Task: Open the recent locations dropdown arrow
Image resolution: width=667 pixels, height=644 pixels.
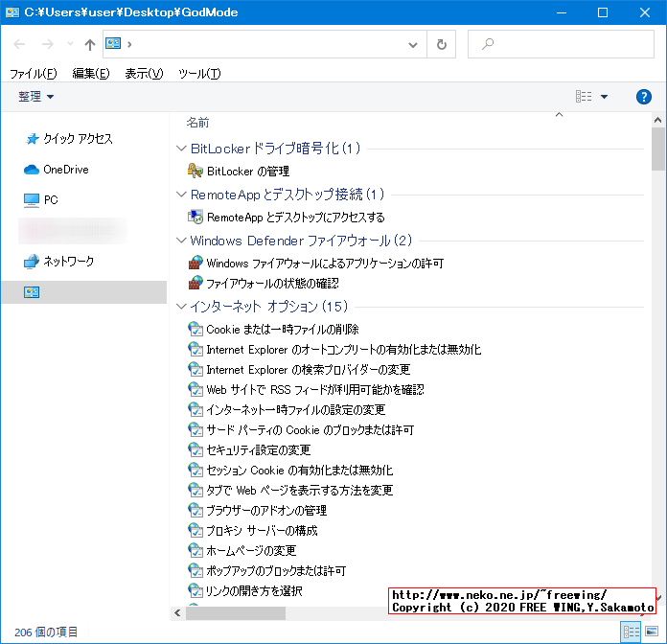Action: click(x=70, y=44)
